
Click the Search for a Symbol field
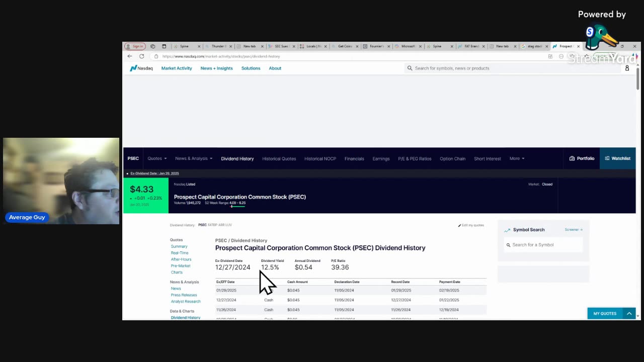[x=543, y=245]
